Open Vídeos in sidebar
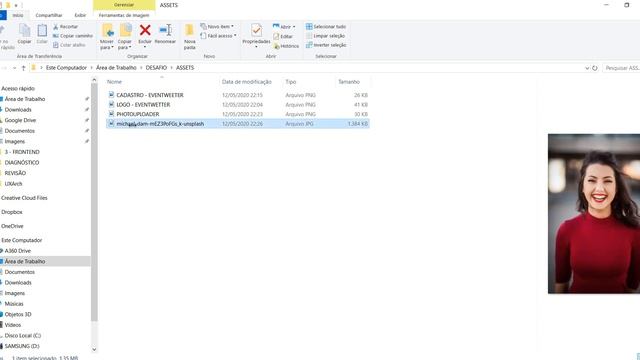Image resolution: width=640 pixels, height=360 pixels. pos(13,325)
